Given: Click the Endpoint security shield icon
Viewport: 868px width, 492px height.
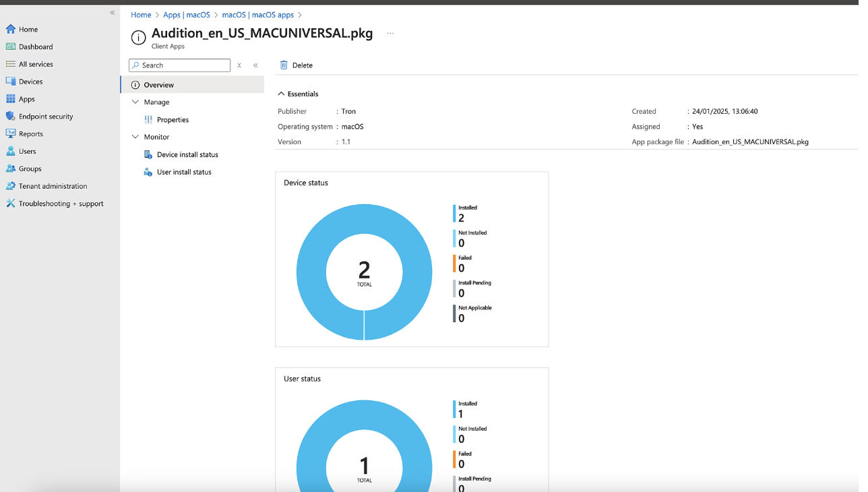Looking at the screenshot, I should [10, 116].
